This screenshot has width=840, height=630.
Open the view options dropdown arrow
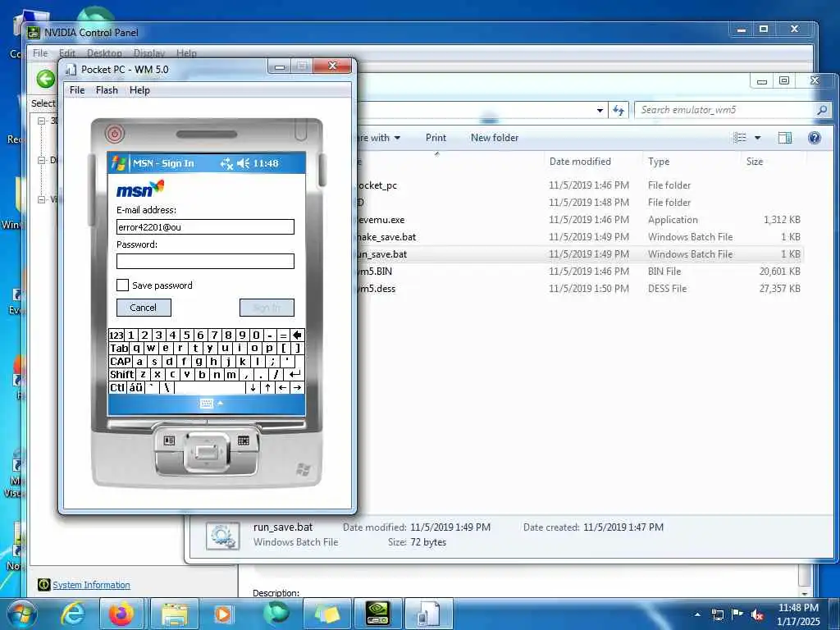click(757, 138)
